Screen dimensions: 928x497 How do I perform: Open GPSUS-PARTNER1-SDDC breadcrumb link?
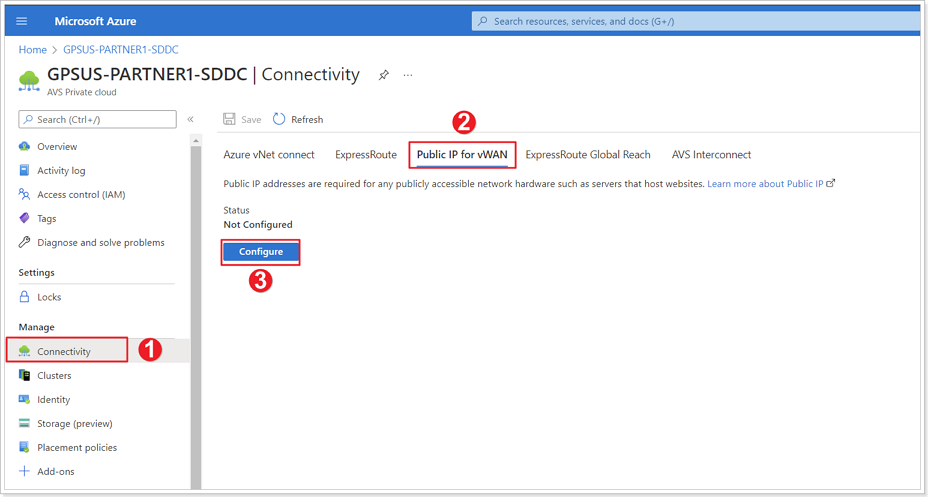click(121, 50)
